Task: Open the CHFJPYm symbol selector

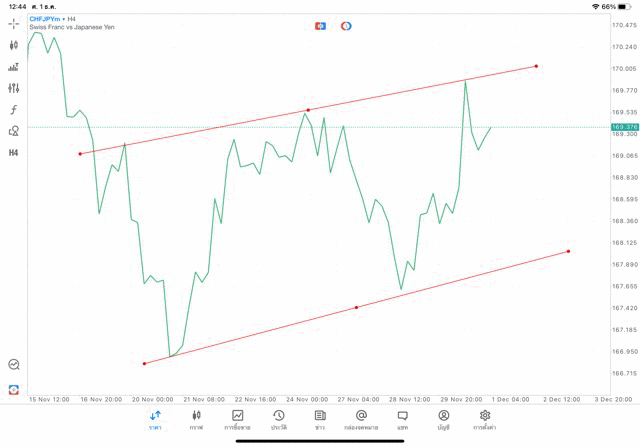Action: (x=44, y=19)
